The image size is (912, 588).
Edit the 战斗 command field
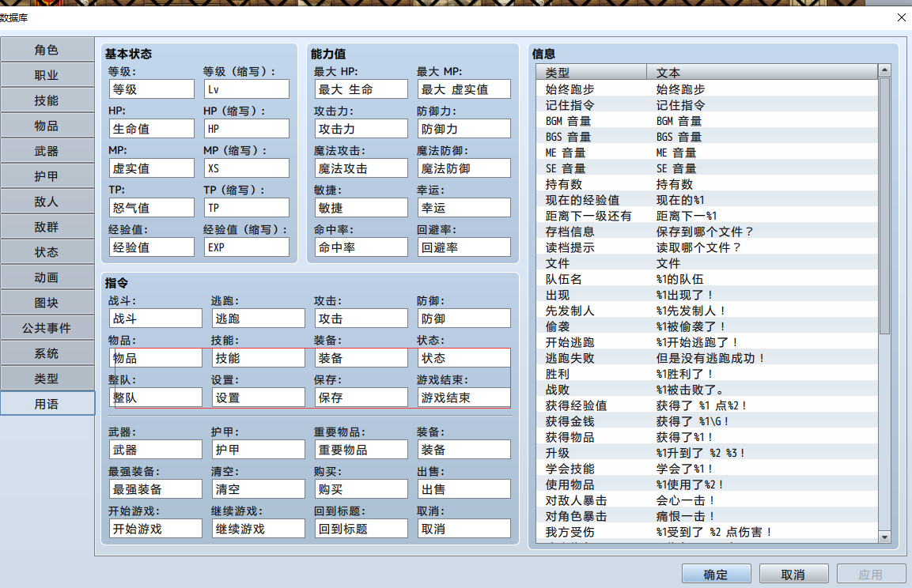coord(155,318)
